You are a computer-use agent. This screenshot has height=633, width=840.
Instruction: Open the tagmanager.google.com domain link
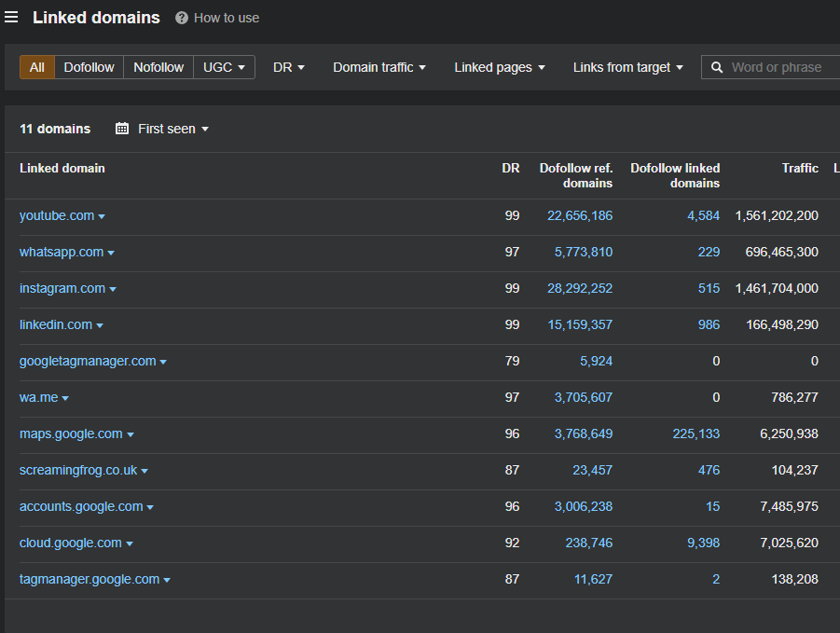pos(90,580)
